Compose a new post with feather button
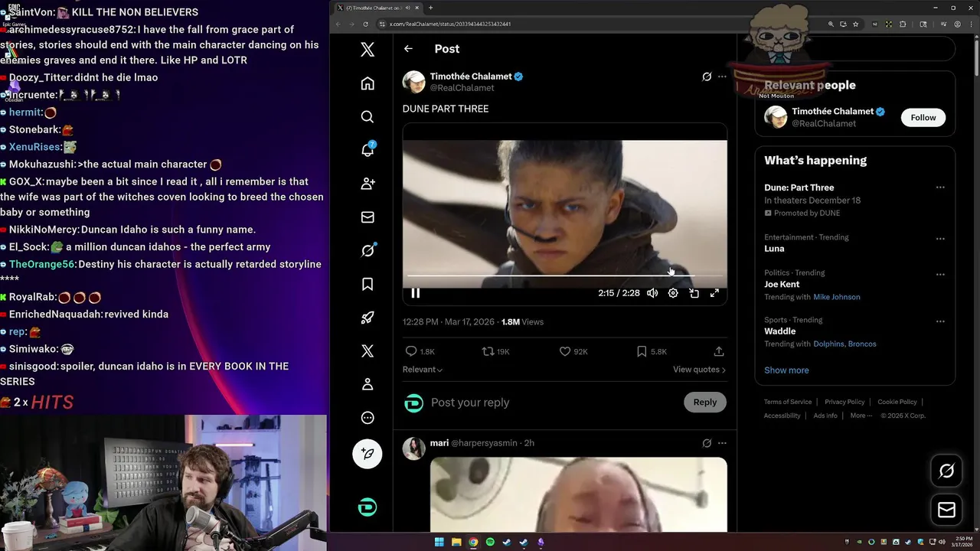Screen dimensions: 980x551 (367, 454)
